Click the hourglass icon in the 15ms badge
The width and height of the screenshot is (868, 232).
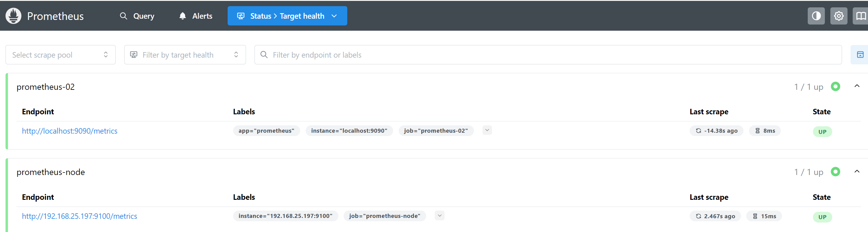755,216
